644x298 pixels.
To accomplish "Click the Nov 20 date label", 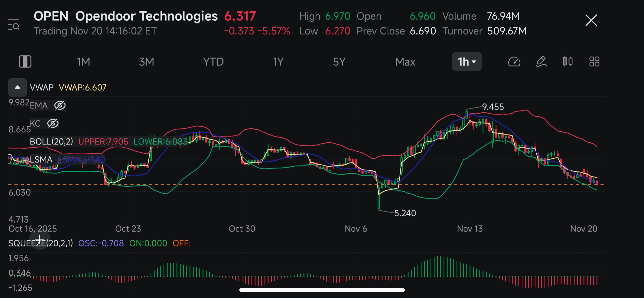I will (584, 229).
